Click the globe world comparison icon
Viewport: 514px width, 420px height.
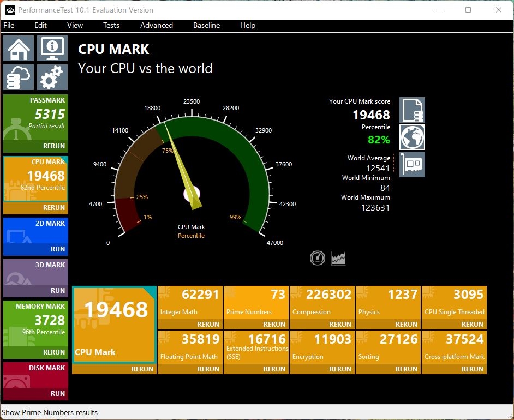413,137
